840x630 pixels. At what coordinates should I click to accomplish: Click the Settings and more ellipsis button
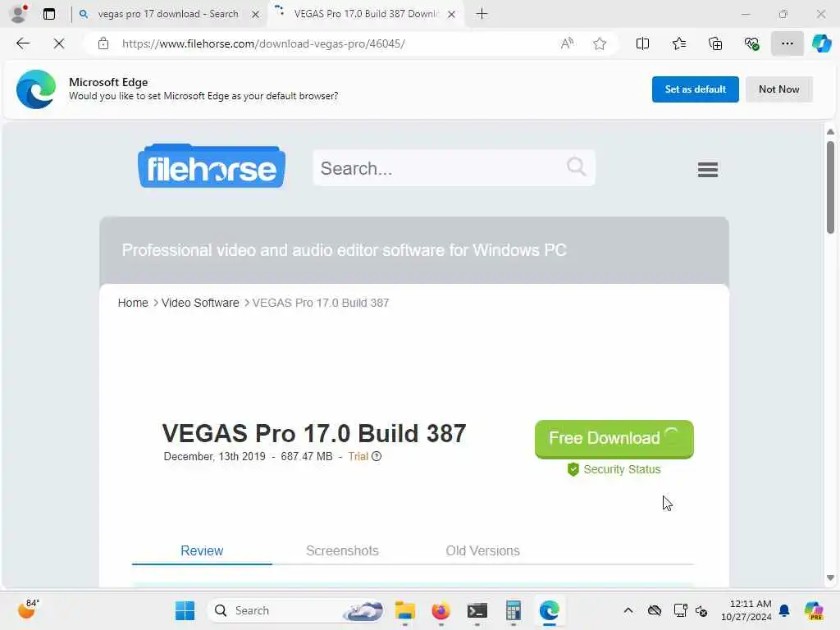click(x=787, y=43)
